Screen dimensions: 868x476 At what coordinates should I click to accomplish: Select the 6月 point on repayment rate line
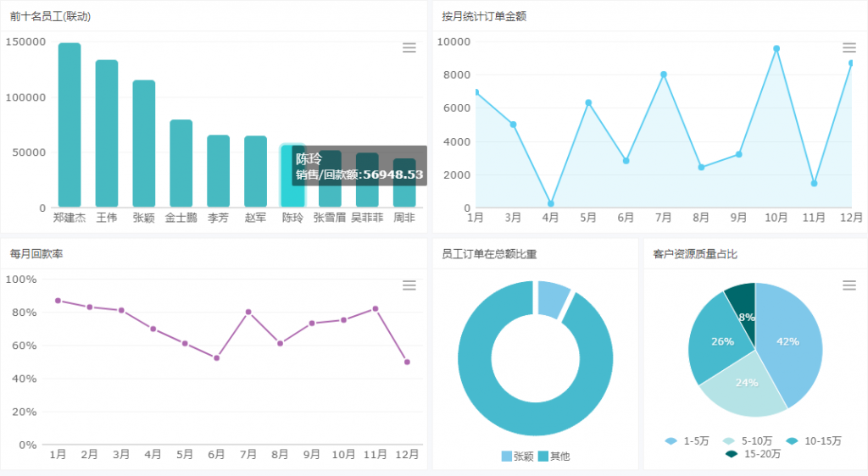click(x=217, y=358)
